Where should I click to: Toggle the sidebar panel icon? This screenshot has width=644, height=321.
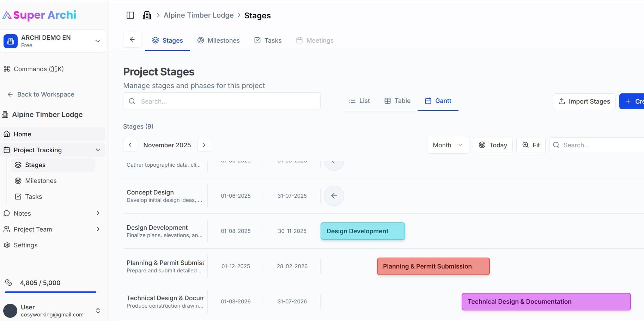(130, 15)
